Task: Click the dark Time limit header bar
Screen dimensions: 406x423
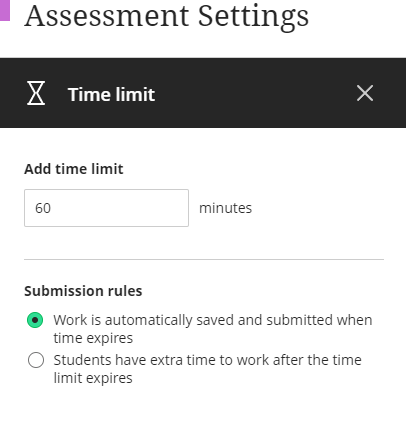Action: pyautogui.click(x=203, y=93)
